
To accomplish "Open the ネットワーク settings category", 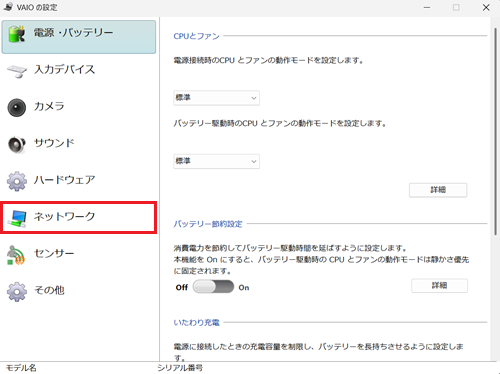I will pos(79,217).
